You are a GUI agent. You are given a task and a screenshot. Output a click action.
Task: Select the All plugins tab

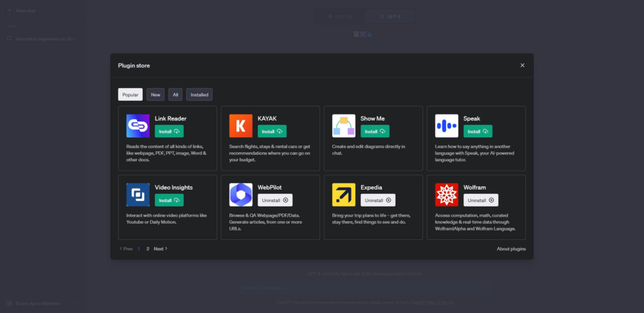(x=175, y=94)
